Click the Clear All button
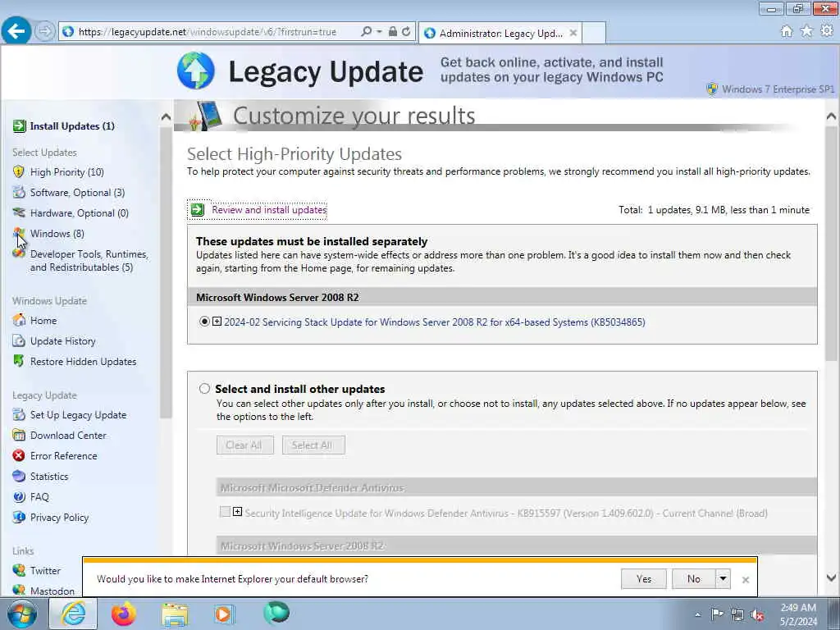The width and height of the screenshot is (840, 630). click(244, 445)
